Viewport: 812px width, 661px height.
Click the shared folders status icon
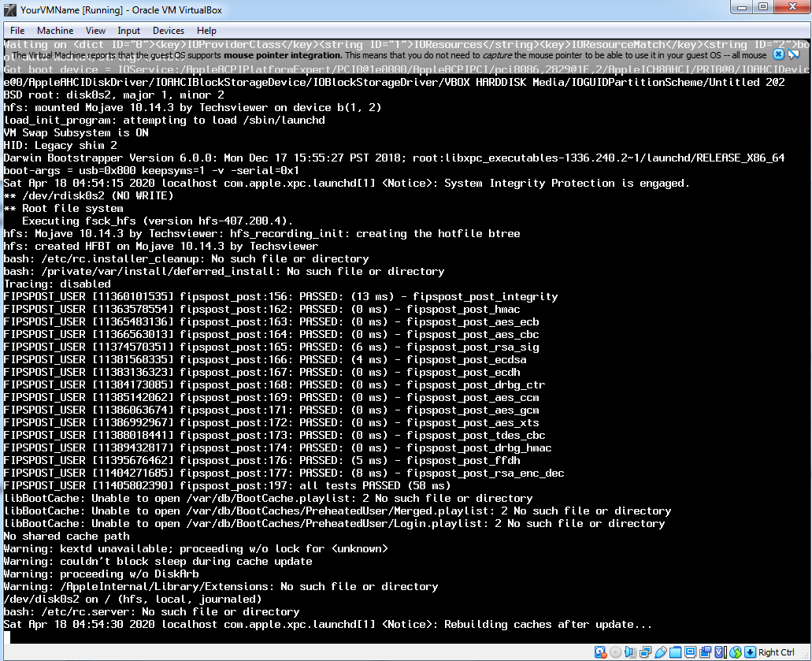[x=675, y=652]
